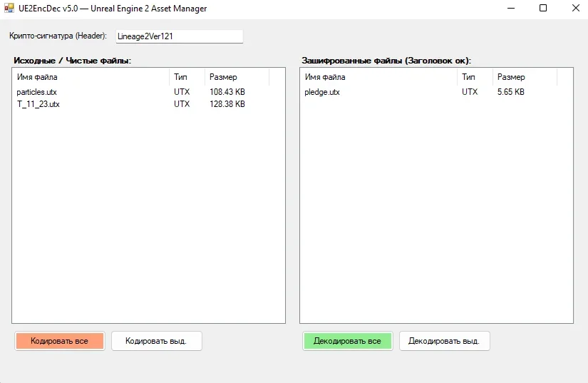This screenshot has height=383, width=588.
Task: Click the UE2EncDec app icon in title bar
Action: (9, 8)
